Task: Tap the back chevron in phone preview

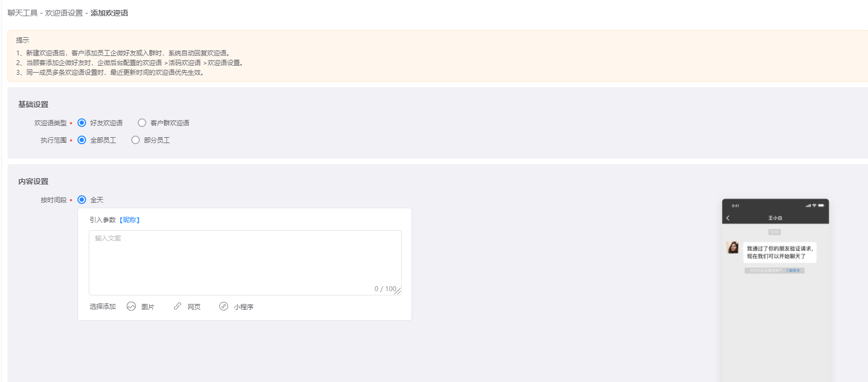Action: click(728, 218)
